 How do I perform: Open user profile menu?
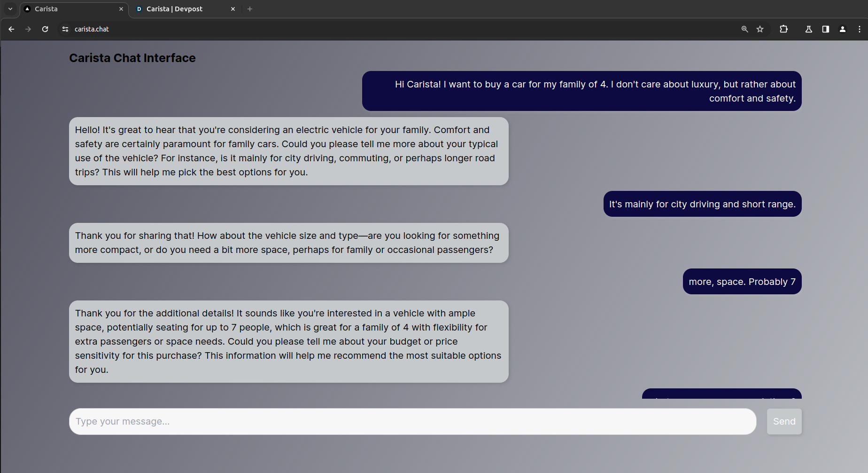843,29
